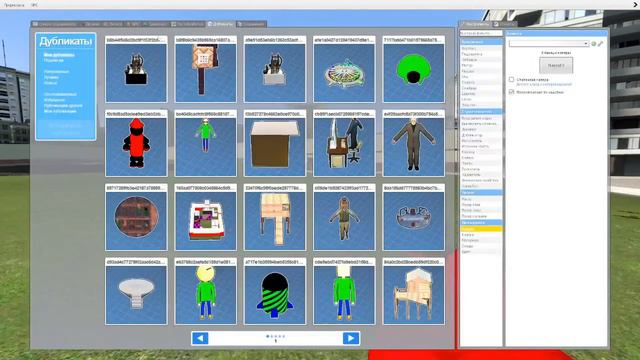Open the colorful roulette wheel dupe
Image resolution: width=640 pixels, height=360 pixels.
point(344,69)
